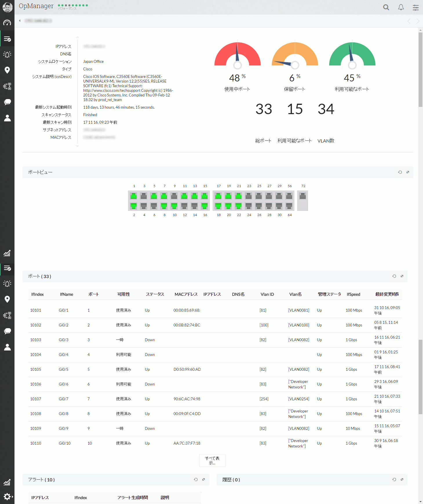Select port 16 in port view
Image resolution: width=423 pixels, height=504 pixels.
click(205, 206)
